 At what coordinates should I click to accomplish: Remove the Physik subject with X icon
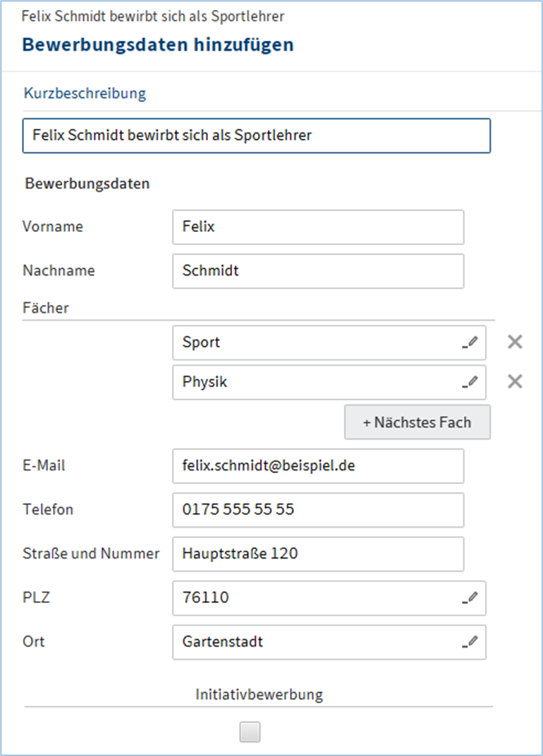pyautogui.click(x=515, y=382)
